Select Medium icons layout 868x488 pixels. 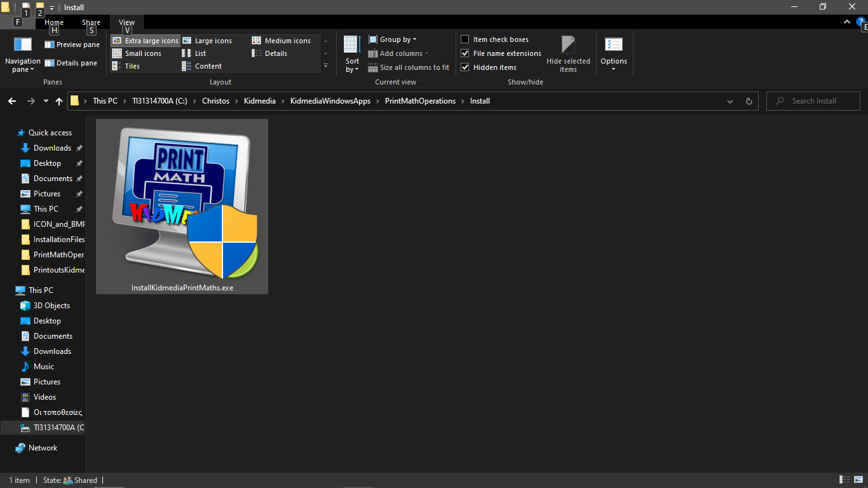281,41
